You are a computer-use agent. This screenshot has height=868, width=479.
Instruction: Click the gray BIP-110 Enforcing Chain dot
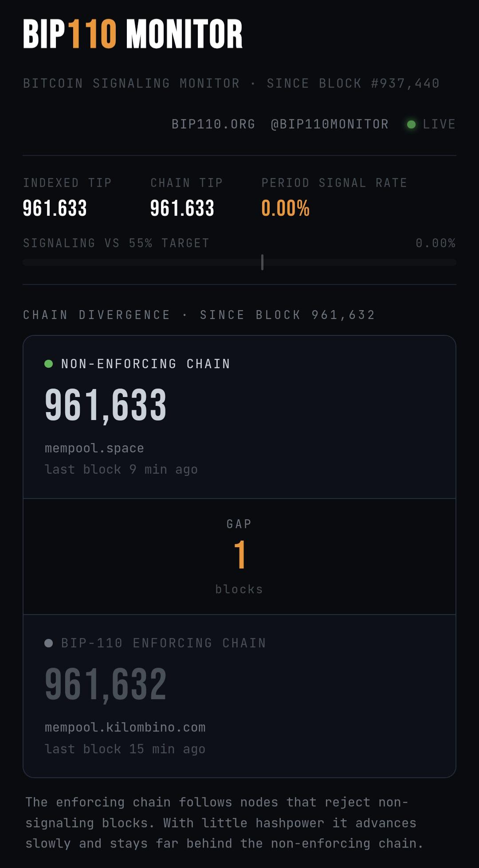pos(49,643)
